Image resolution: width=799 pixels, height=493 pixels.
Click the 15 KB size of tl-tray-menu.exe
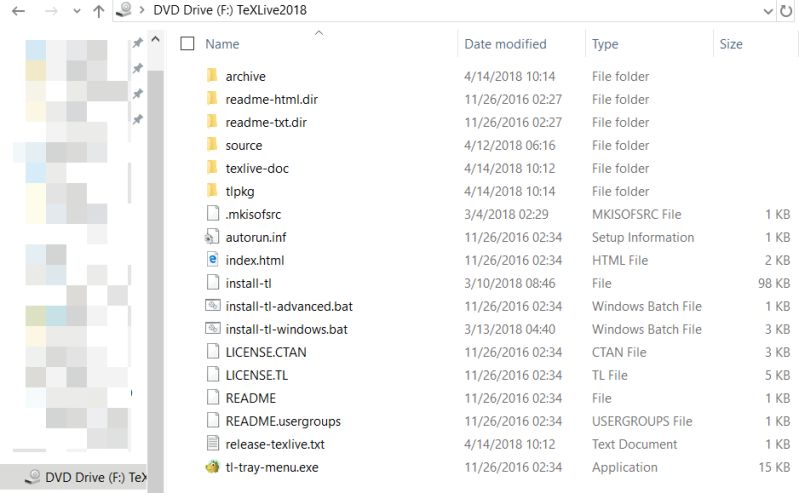point(774,467)
